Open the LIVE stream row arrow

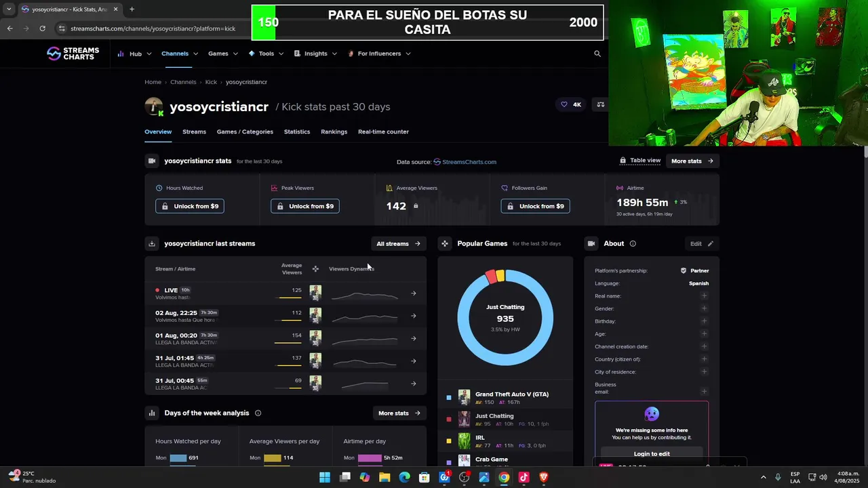pyautogui.click(x=414, y=293)
